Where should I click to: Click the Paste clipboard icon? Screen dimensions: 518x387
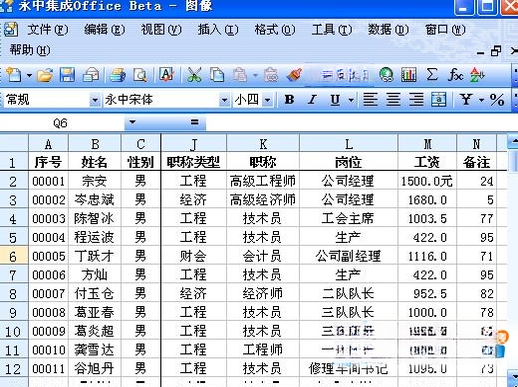tap(239, 75)
